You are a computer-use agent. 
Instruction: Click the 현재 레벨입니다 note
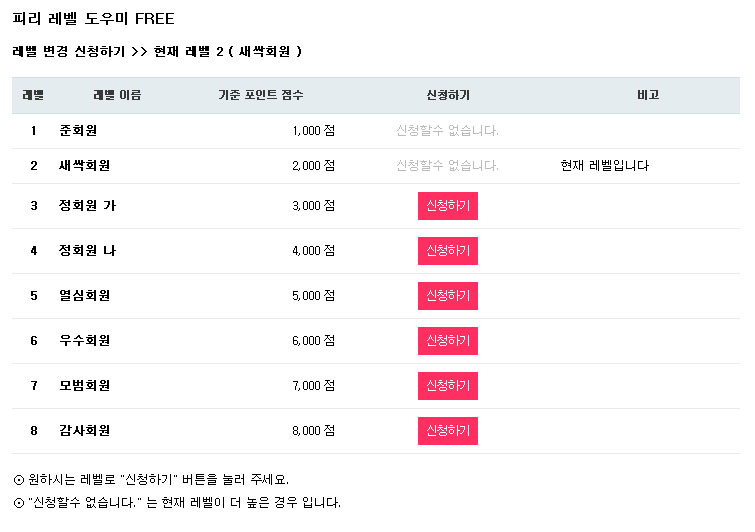605,166
